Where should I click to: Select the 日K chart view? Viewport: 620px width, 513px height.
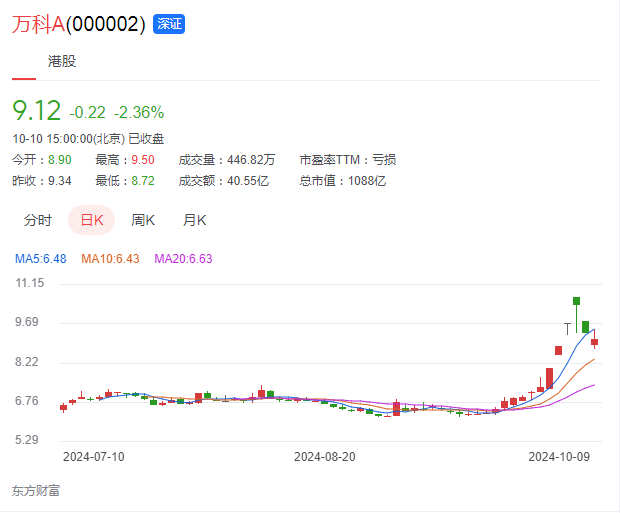[x=92, y=220]
